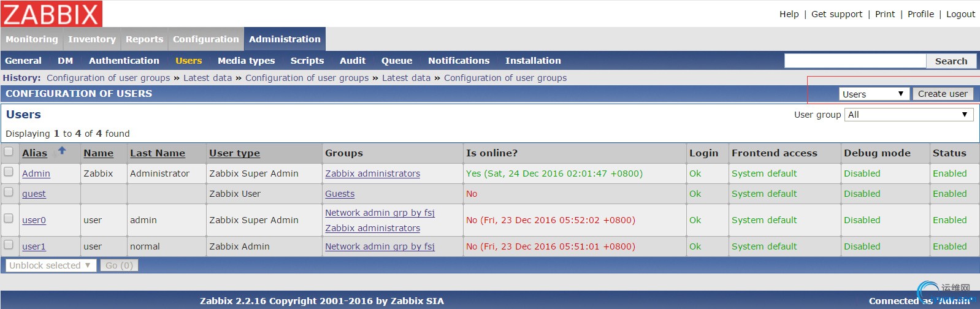Click 'Zabbix Super Admin' in Admin row
980x309 pixels.
click(254, 174)
